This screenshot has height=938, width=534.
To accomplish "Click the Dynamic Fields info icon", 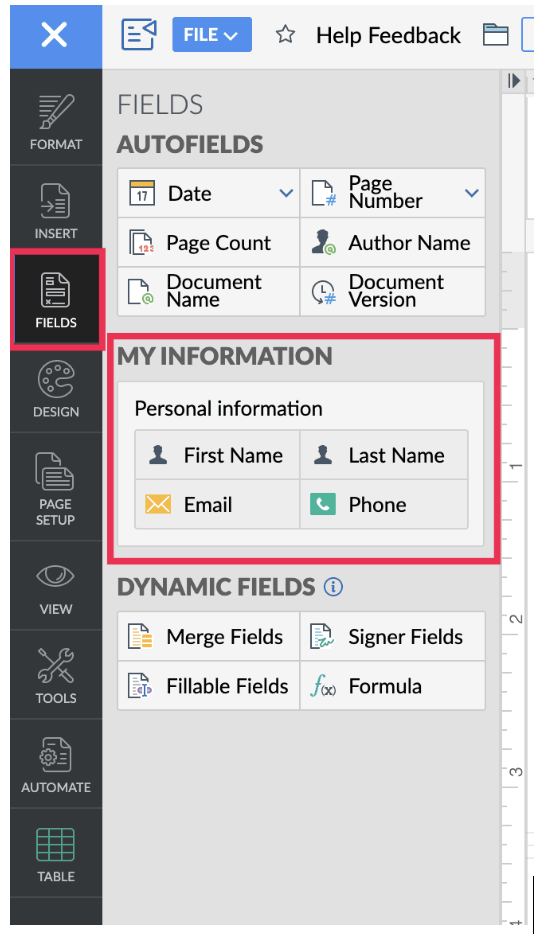I will pos(333,587).
